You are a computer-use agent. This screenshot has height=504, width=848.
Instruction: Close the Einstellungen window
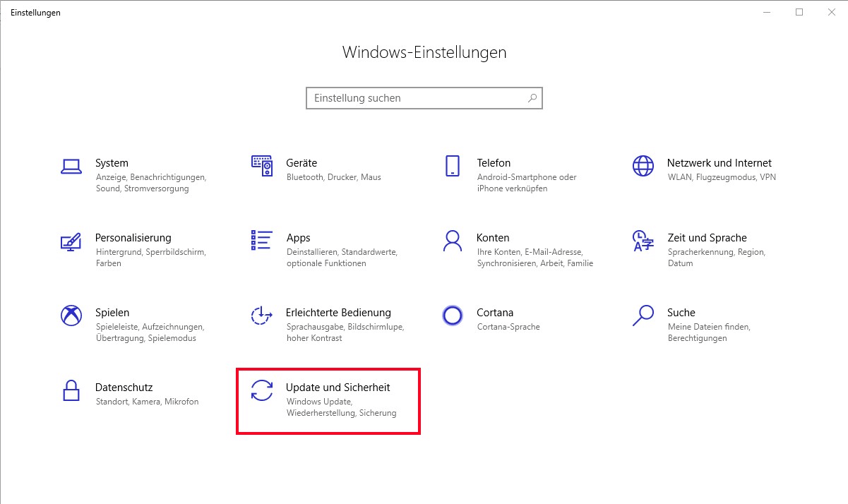(832, 12)
